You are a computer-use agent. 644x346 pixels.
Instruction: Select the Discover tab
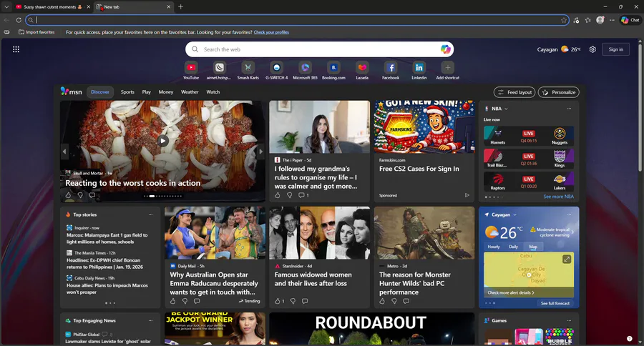pyautogui.click(x=100, y=92)
